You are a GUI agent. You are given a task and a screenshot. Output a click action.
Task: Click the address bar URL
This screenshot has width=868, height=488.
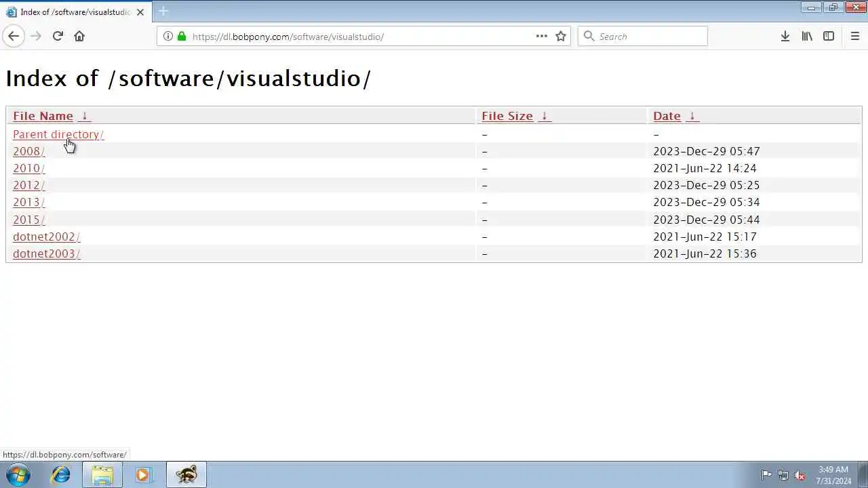point(288,37)
